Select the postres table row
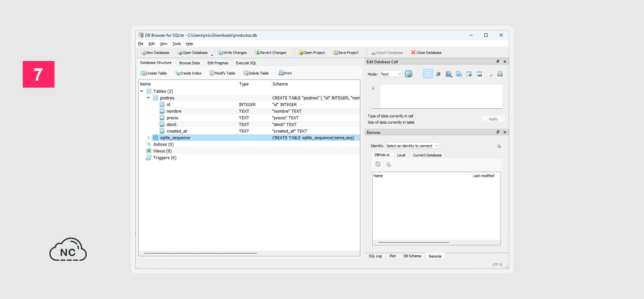This screenshot has width=644, height=299. point(249,98)
